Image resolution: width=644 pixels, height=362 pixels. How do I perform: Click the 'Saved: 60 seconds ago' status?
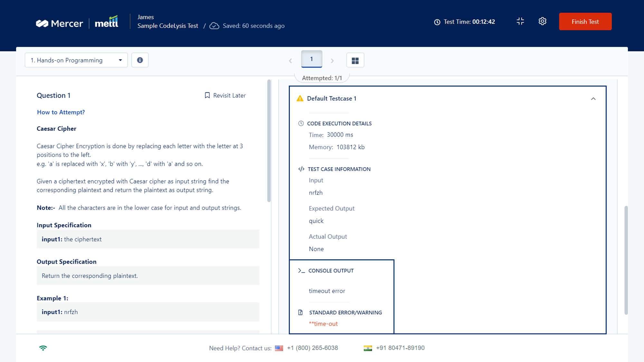pos(254,26)
